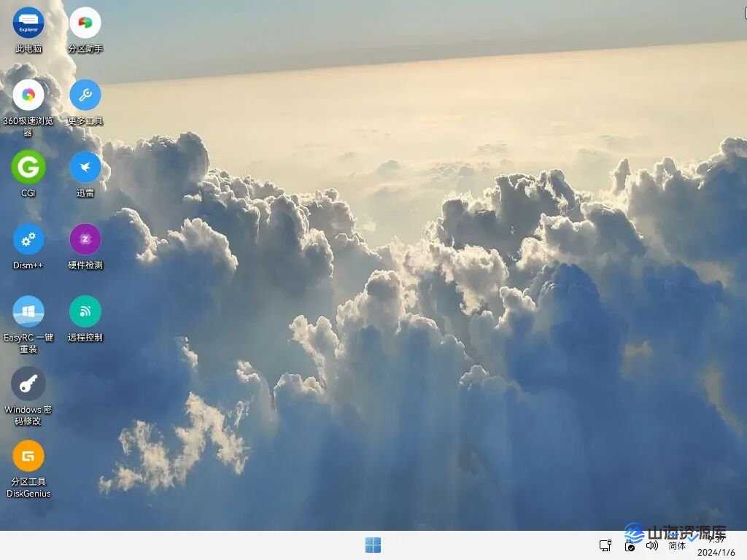Launch the CGI tool
Screen dimensions: 747x560
(28, 168)
